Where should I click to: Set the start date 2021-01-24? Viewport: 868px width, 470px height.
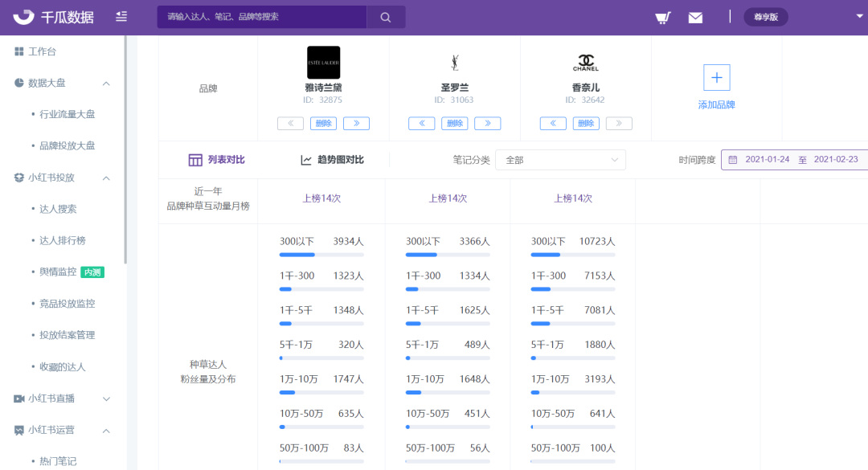(768, 159)
